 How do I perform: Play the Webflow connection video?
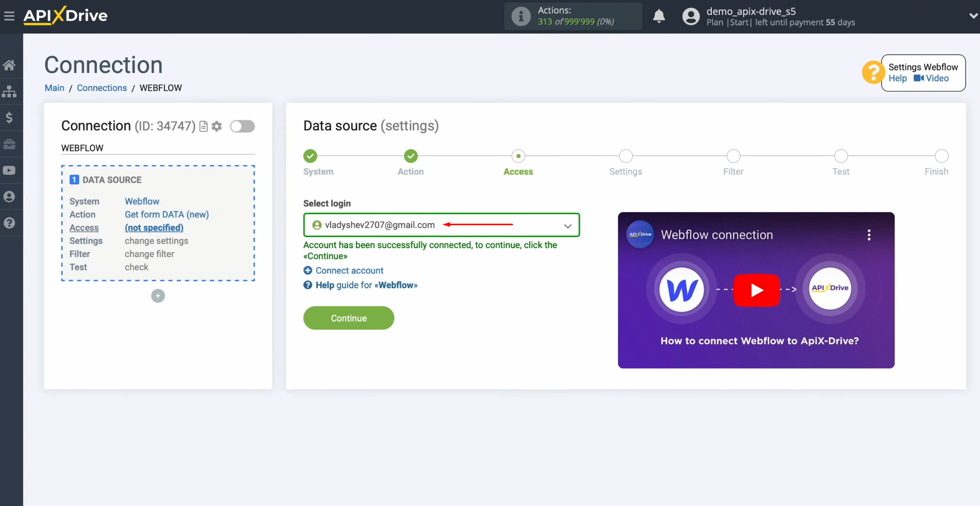pyautogui.click(x=756, y=290)
